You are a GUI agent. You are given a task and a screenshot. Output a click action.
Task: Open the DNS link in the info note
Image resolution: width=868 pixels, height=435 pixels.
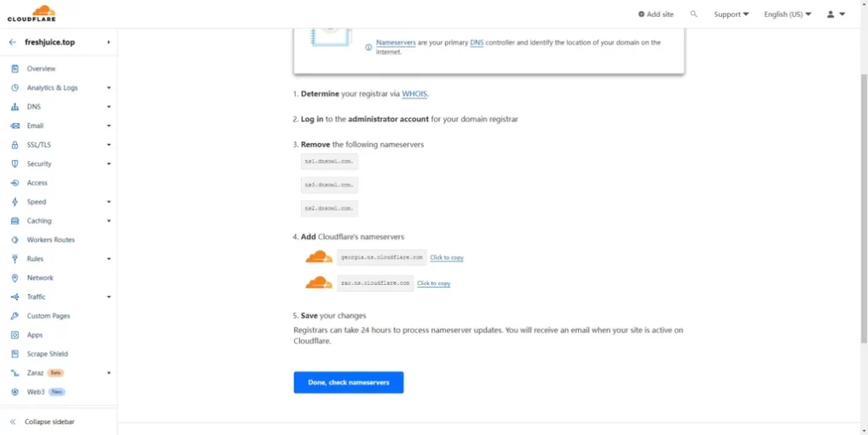[x=476, y=42]
